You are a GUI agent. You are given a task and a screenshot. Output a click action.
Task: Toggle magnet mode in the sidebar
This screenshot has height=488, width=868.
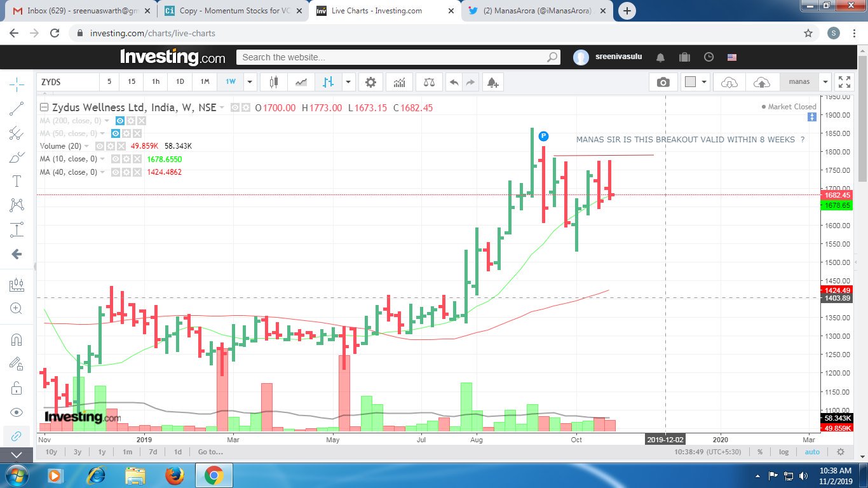point(17,339)
